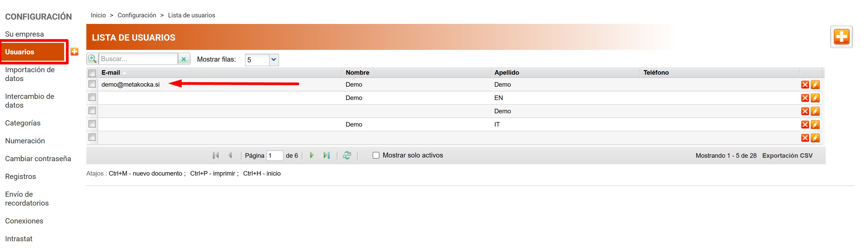Sort by E-mail column header
The width and height of the screenshot is (868, 248).
pos(111,72)
